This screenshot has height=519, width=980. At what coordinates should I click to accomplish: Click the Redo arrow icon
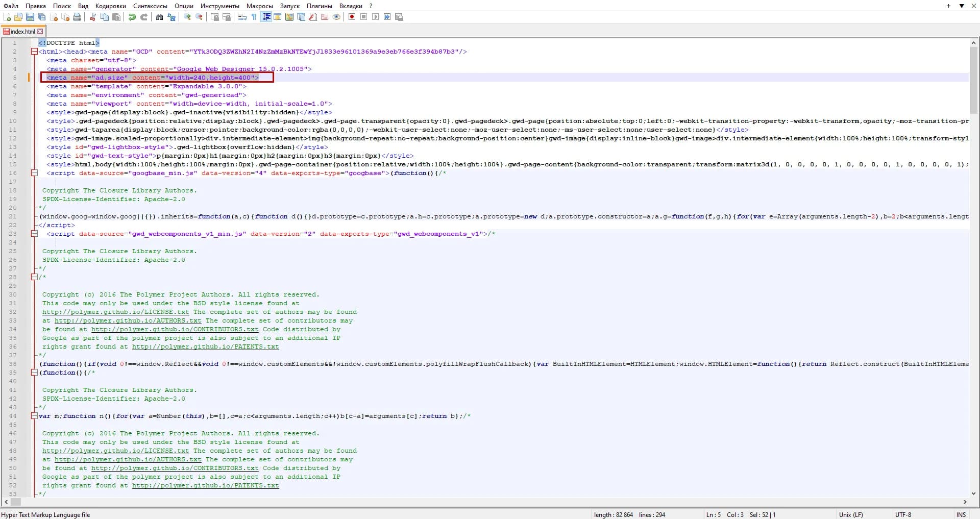(144, 17)
